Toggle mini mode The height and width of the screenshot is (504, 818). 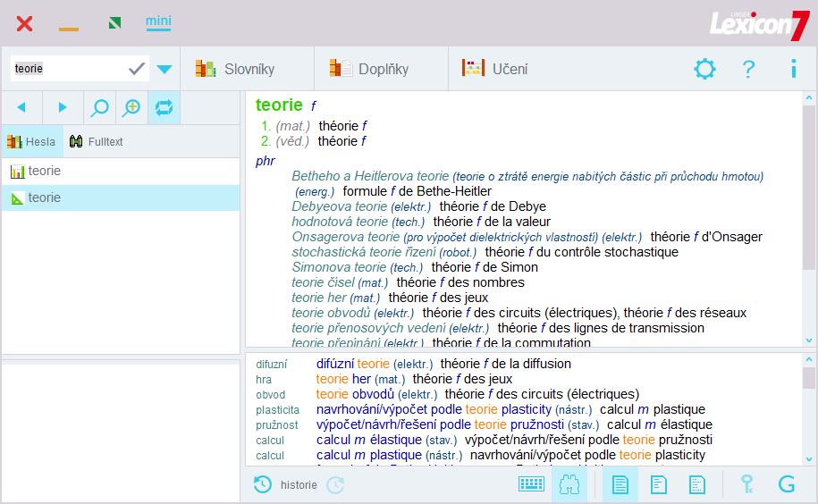[158, 21]
